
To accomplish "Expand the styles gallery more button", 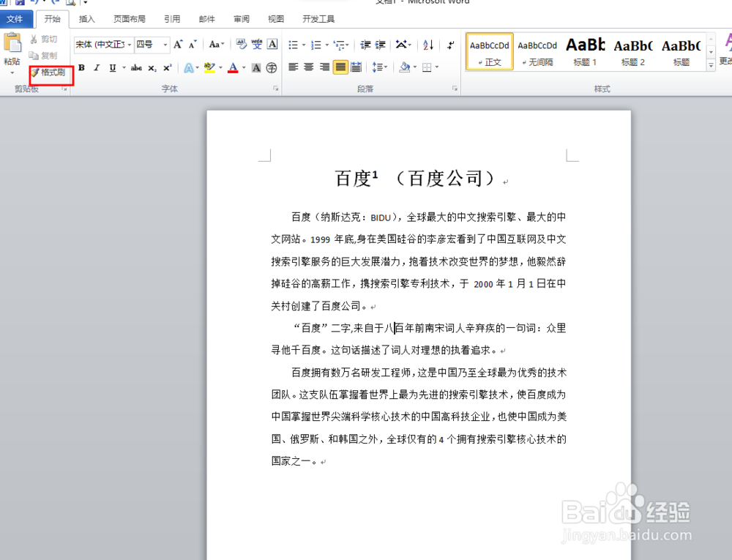I will click(x=711, y=65).
